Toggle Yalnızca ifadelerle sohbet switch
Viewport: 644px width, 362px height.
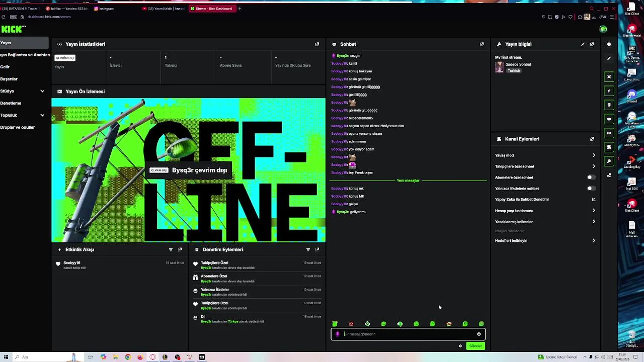[x=591, y=189]
